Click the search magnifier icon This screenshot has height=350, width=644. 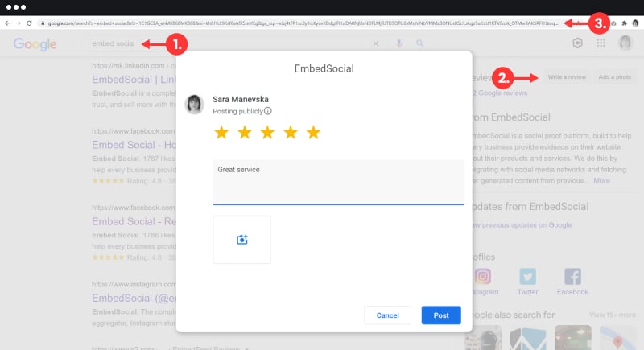[419, 43]
